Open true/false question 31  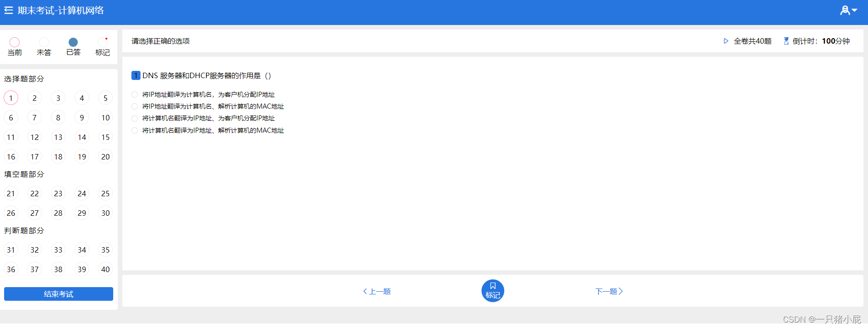click(x=11, y=250)
